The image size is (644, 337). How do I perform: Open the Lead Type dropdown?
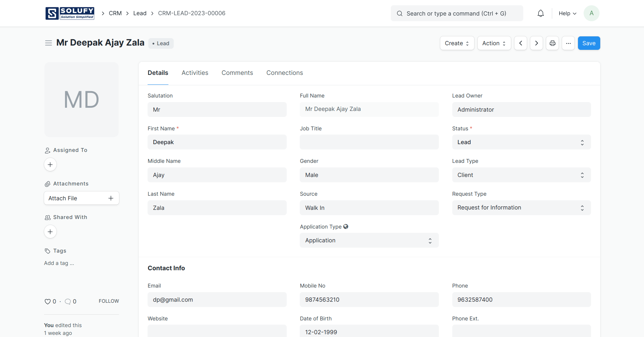pos(521,175)
